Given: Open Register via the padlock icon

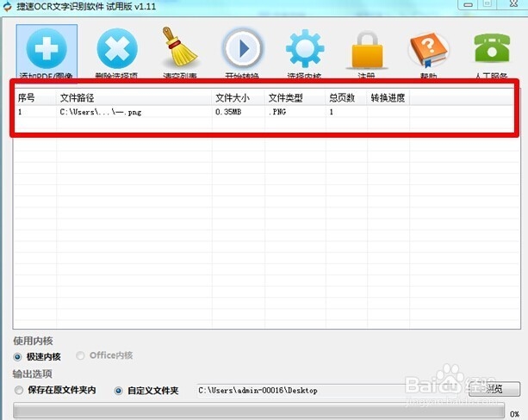Looking at the screenshot, I should tap(367, 50).
